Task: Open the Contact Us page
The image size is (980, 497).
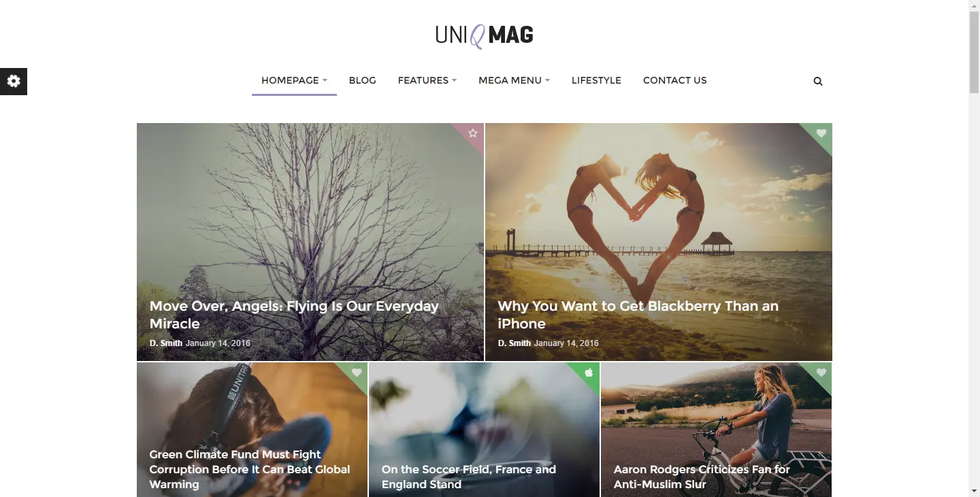Action: (x=675, y=80)
